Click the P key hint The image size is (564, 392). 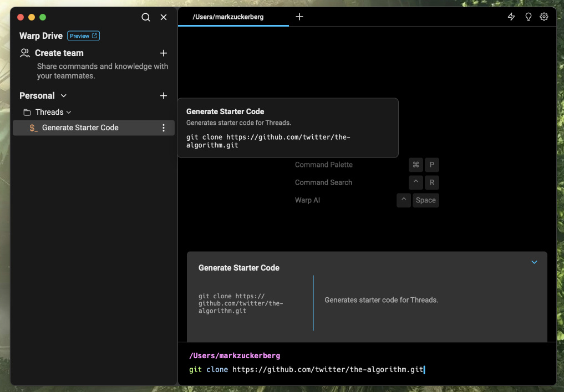coord(431,165)
